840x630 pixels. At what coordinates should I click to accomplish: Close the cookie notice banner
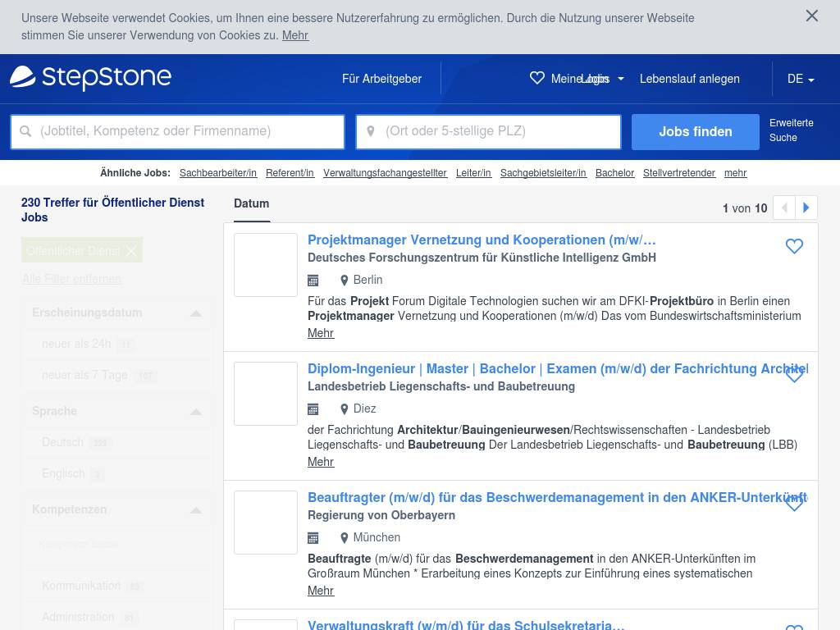pos(811,16)
